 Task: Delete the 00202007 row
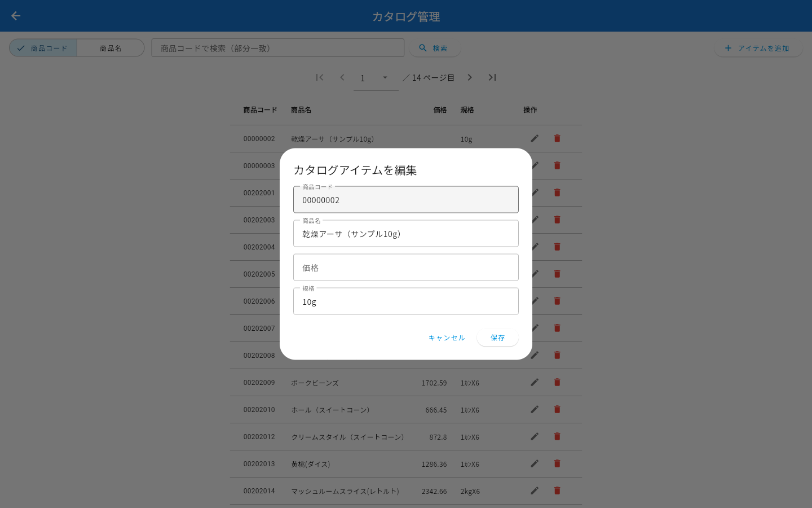click(x=557, y=328)
